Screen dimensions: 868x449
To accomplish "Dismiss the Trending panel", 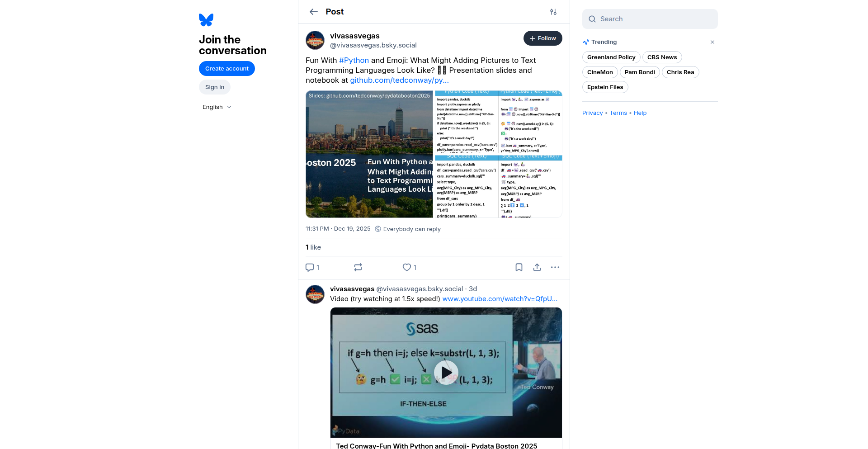I will click(x=712, y=42).
